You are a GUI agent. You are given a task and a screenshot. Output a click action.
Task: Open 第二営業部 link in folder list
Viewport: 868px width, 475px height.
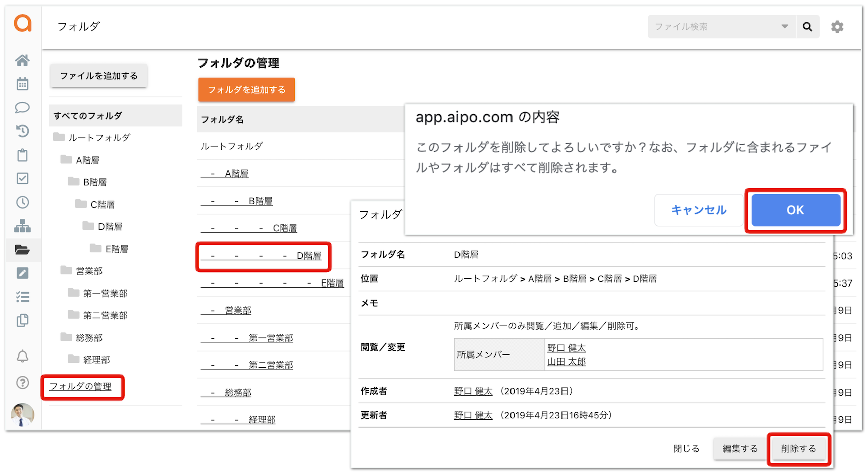click(247, 365)
